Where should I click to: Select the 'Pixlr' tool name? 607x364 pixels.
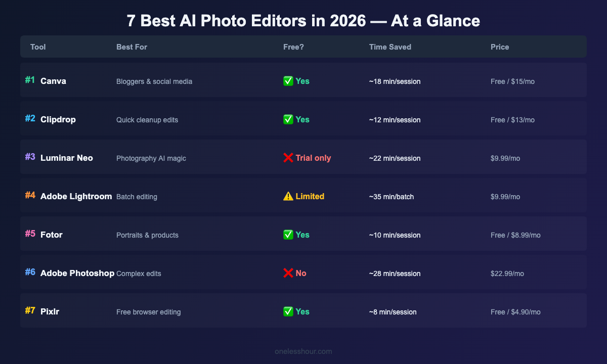click(51, 311)
